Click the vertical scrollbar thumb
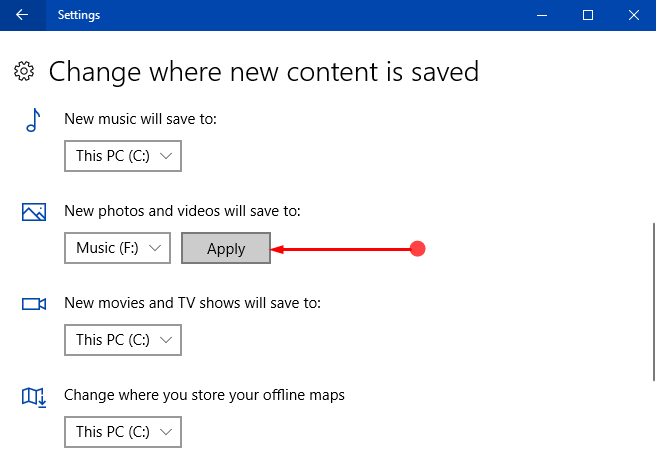Image resolution: width=656 pixels, height=456 pixels. (x=654, y=302)
